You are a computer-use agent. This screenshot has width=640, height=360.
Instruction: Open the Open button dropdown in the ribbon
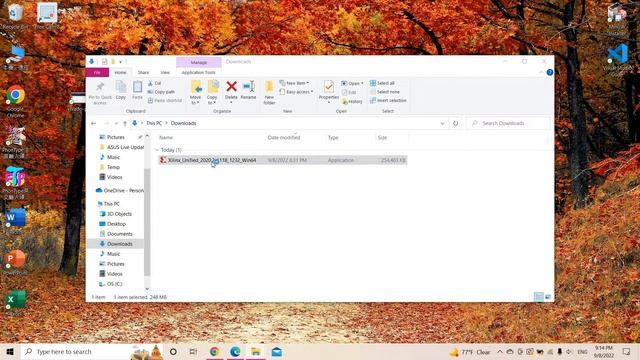click(362, 83)
